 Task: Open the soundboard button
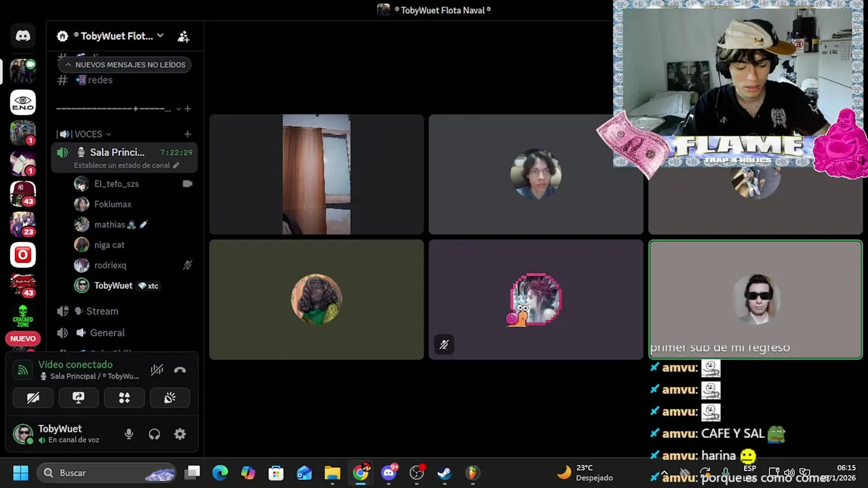click(170, 398)
